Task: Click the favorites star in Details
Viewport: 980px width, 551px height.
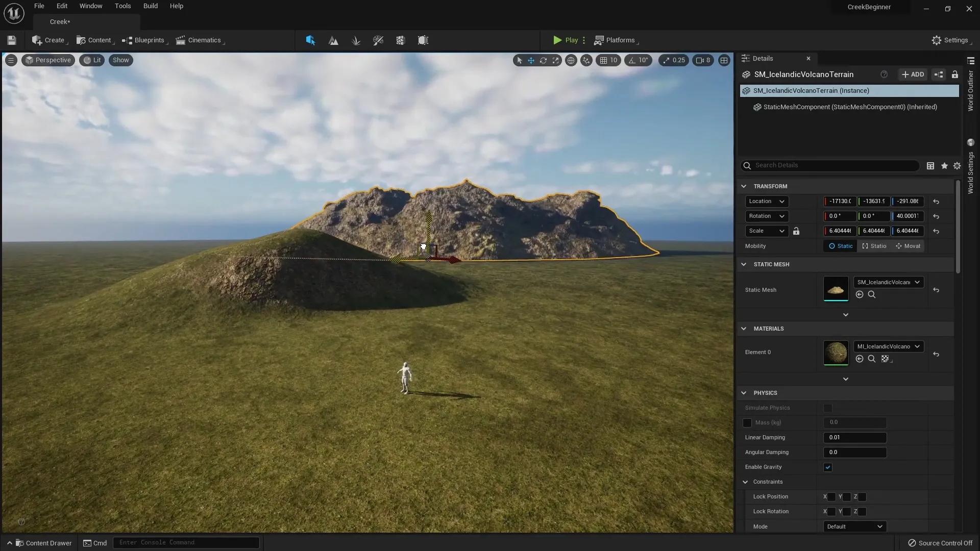Action: click(x=944, y=166)
